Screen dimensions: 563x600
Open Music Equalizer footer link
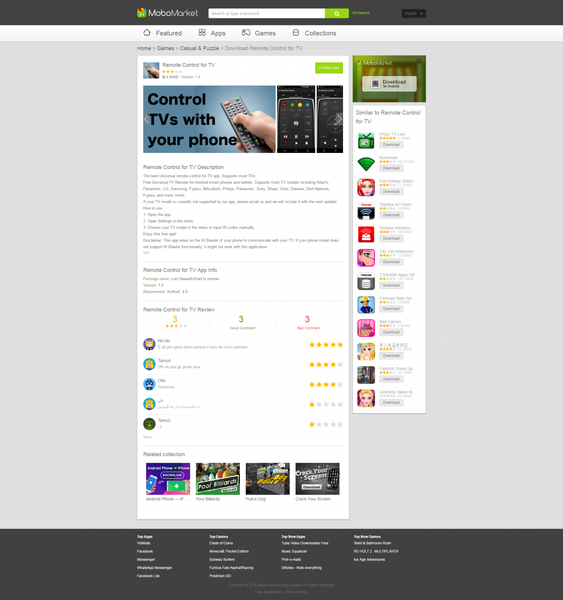(x=294, y=551)
